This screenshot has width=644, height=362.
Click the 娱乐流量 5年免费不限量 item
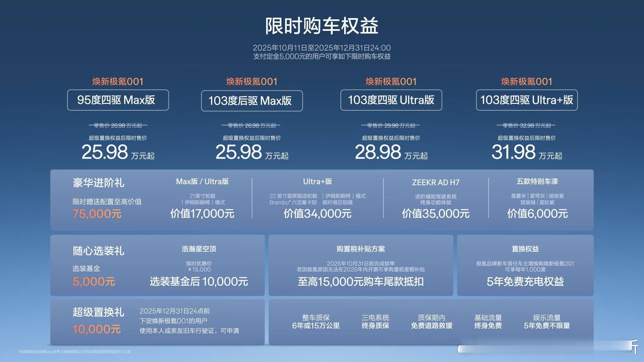coord(546,321)
